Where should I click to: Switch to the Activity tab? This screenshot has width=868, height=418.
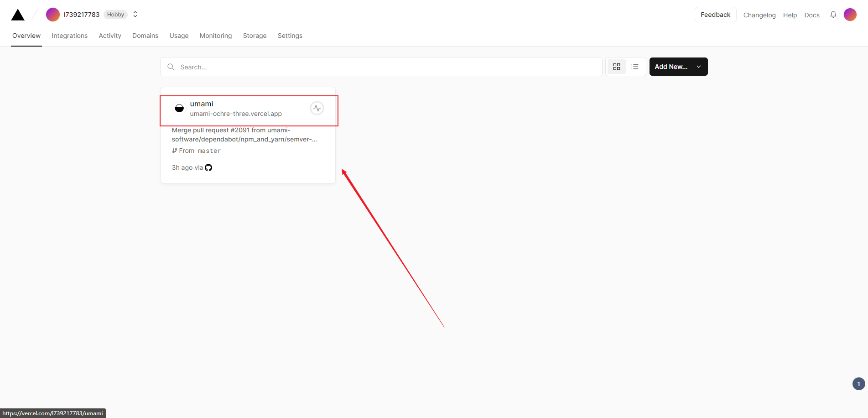(x=110, y=36)
